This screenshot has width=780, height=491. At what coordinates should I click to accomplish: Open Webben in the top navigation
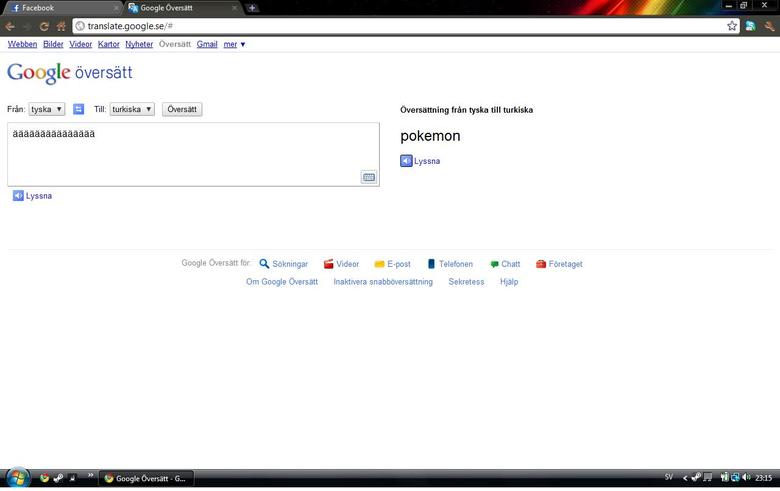[22, 44]
